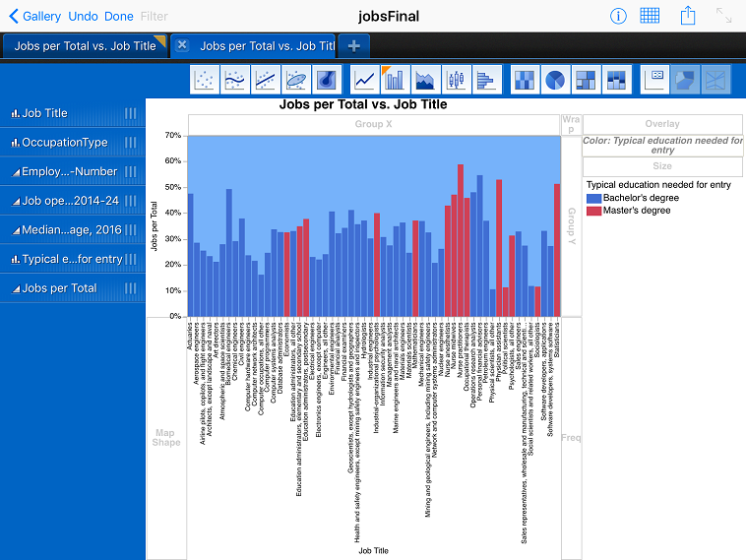The width and height of the screenshot is (746, 560).
Task: Tap the Color: Typical education drop zone
Action: click(662, 145)
